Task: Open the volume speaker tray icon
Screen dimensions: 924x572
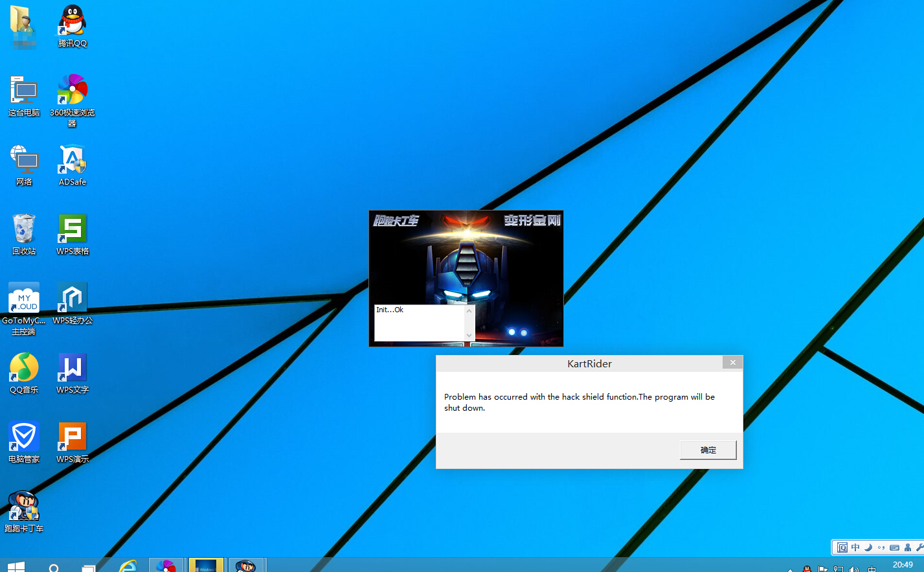Action: click(x=854, y=569)
